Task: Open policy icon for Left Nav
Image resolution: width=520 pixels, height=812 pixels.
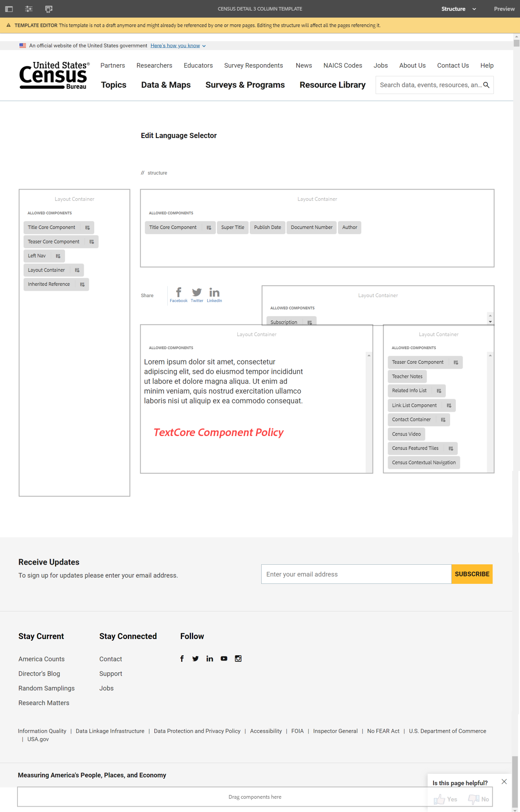Action: 58,256
